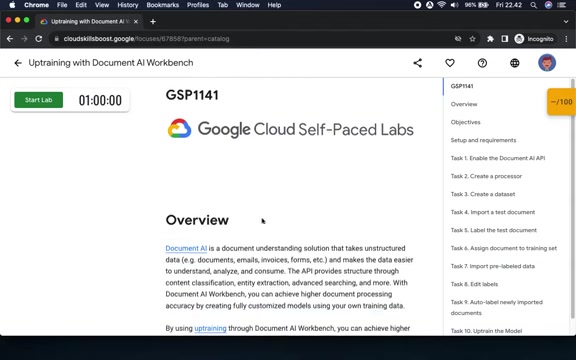
Task: Go to Task 7. Import pre-labeled data
Action: point(493,266)
